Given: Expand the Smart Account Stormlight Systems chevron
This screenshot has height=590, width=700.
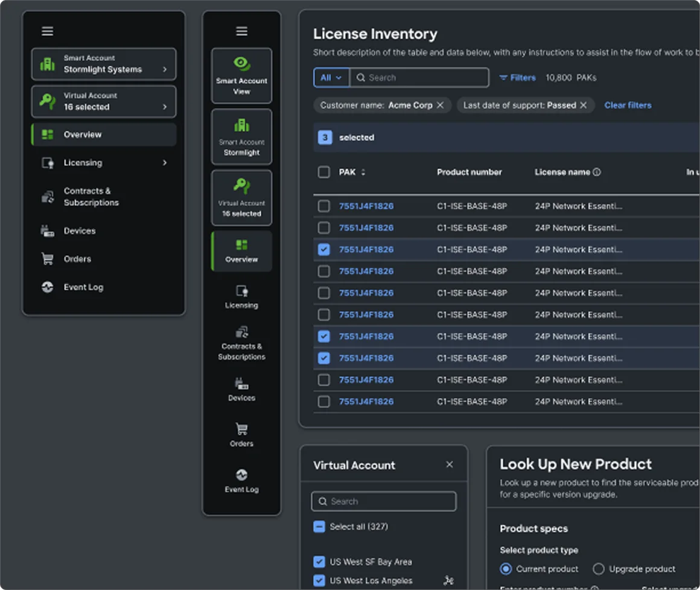Looking at the screenshot, I should 165,69.
